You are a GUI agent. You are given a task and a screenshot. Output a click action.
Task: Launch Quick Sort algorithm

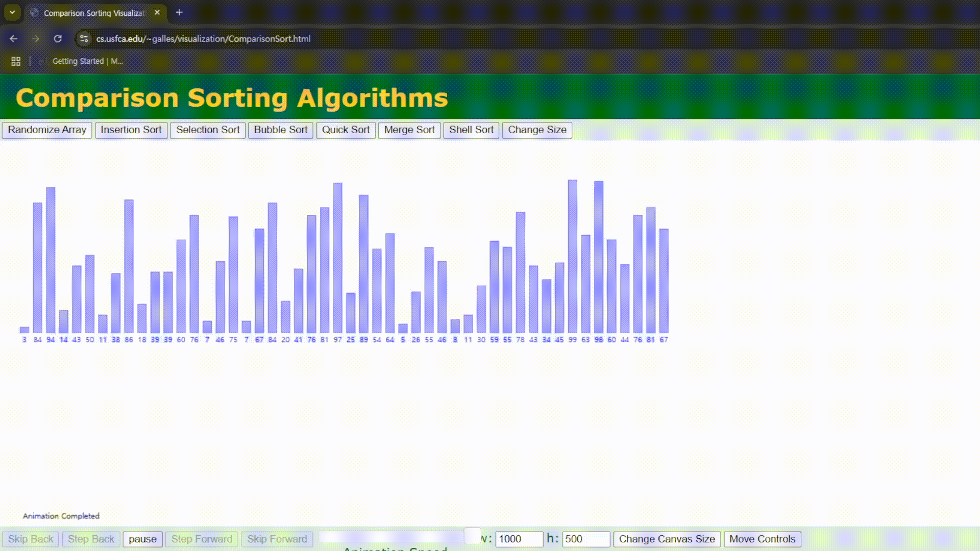click(x=346, y=130)
